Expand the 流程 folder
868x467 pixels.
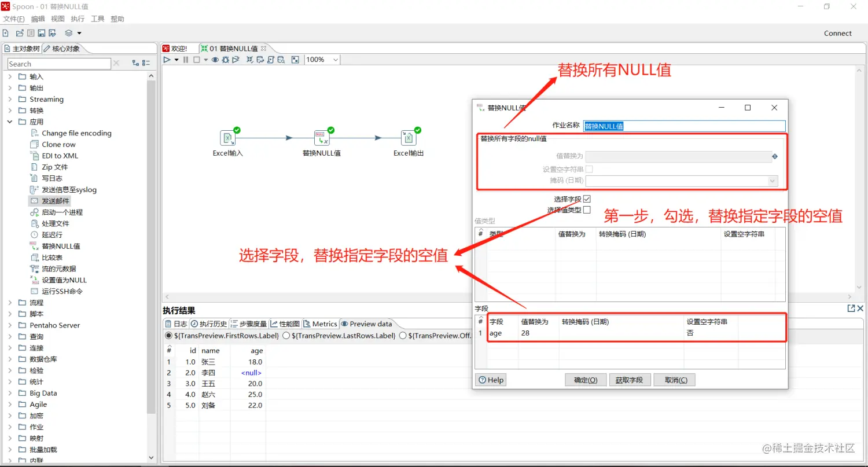click(10, 302)
